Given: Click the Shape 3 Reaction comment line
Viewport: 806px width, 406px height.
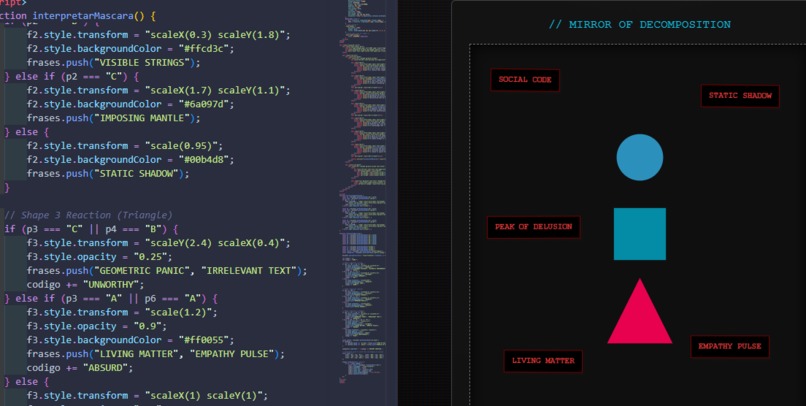Looking at the screenshot, I should (x=88, y=215).
